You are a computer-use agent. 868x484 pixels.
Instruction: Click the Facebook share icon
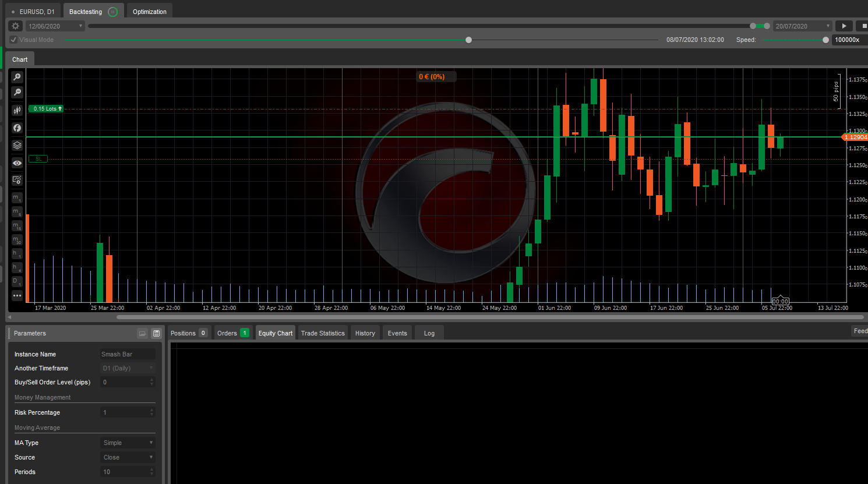tap(17, 128)
